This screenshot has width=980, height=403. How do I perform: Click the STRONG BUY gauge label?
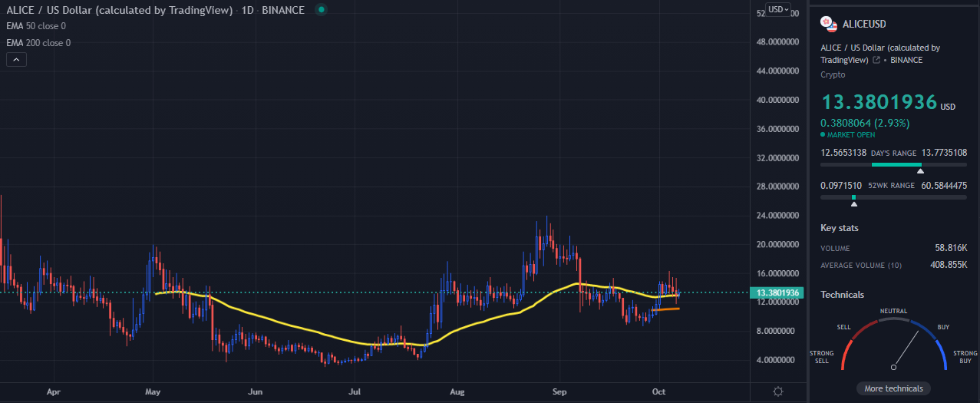coord(965,357)
